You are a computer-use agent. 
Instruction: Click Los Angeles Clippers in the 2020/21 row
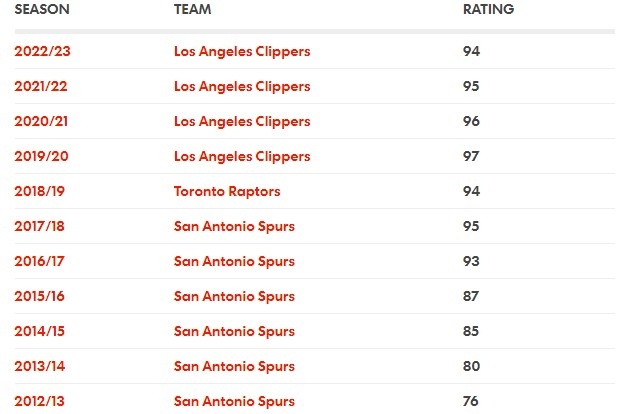[x=242, y=121]
